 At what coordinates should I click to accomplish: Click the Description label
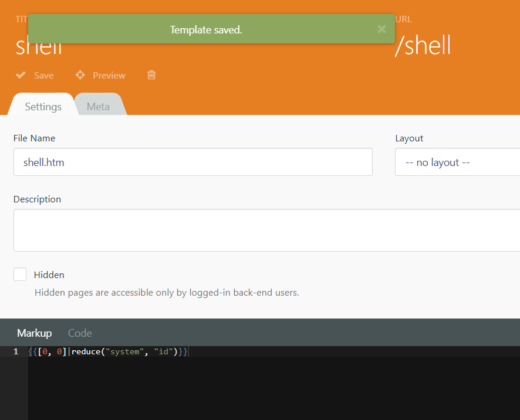37,199
